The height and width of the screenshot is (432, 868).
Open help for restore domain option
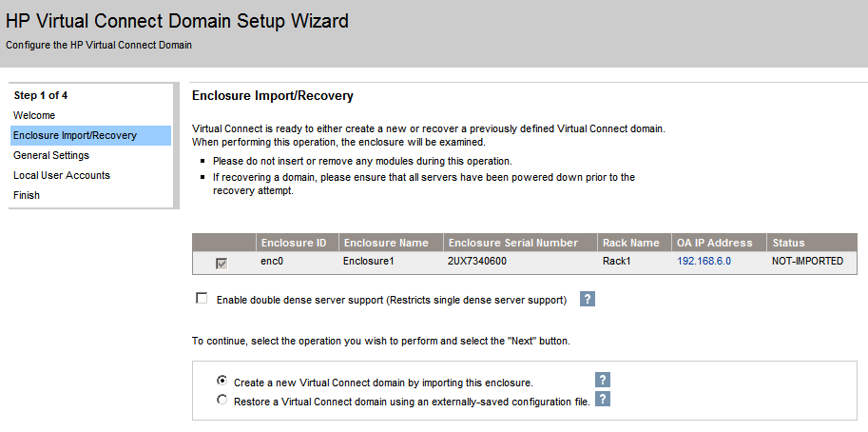point(602,400)
